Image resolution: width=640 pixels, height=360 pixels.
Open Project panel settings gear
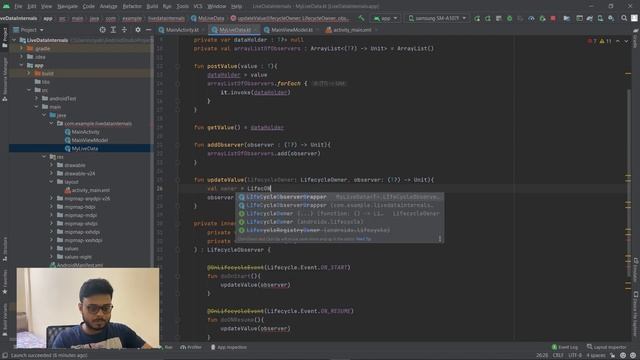pyautogui.click(x=138, y=30)
